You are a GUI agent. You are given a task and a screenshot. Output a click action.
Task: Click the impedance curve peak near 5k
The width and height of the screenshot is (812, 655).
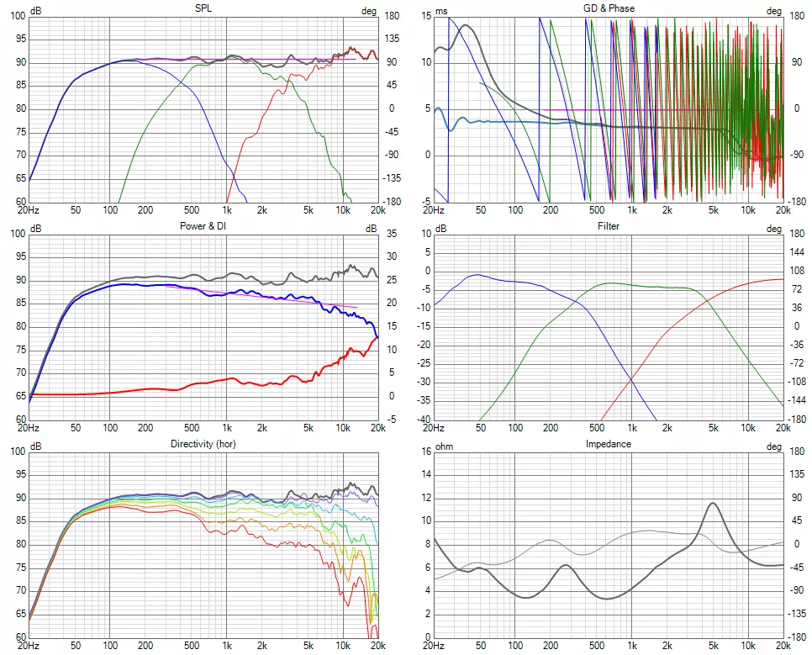713,503
